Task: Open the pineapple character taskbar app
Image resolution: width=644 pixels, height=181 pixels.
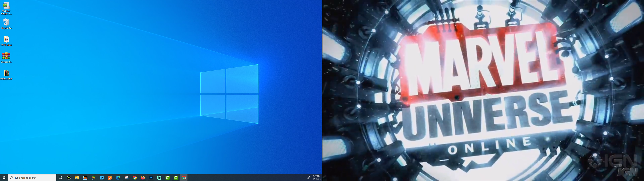Action: pos(94,178)
